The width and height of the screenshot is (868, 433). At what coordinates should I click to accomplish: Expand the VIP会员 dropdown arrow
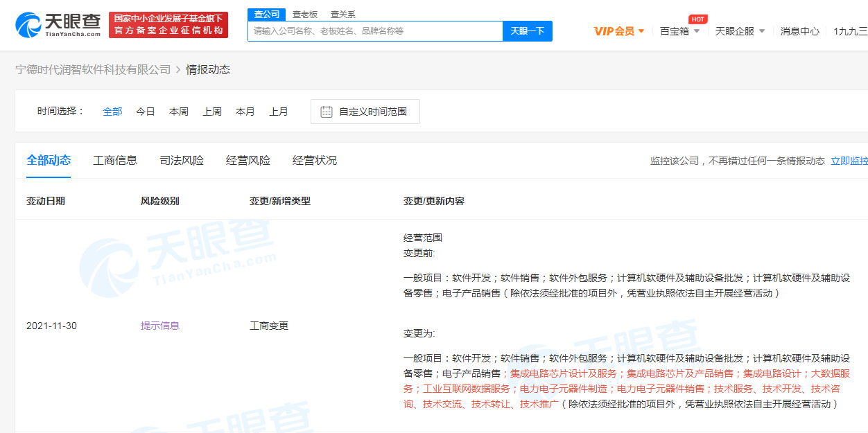641,31
